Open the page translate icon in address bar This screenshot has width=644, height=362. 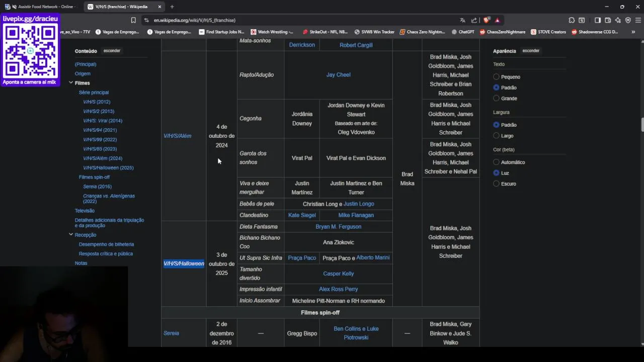[x=462, y=20]
